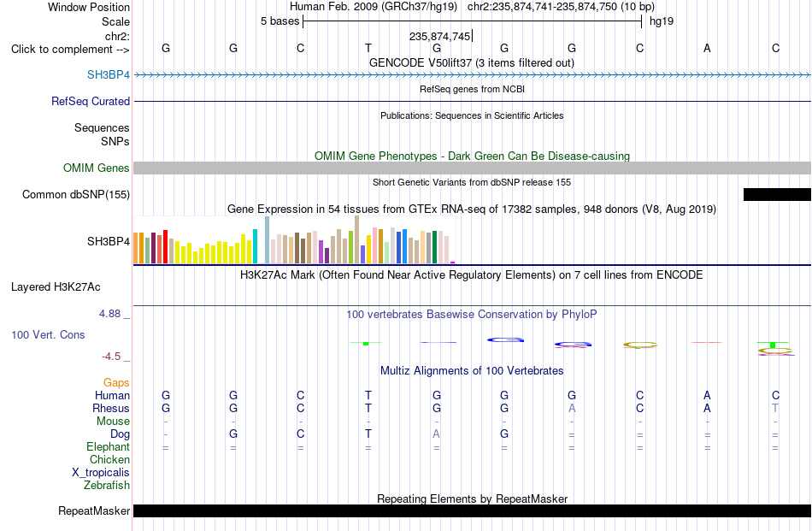Click the Scale label
The height and width of the screenshot is (531, 812).
coord(115,21)
